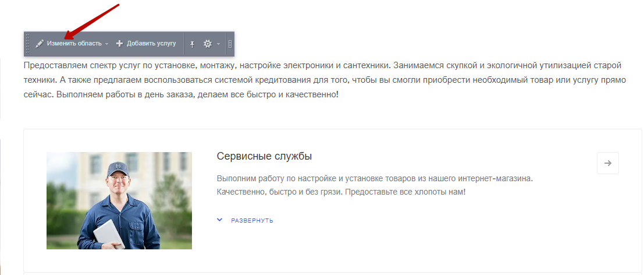Open dropdown arrow beside "Изменить область"
This screenshot has width=644, height=275.
107,44
